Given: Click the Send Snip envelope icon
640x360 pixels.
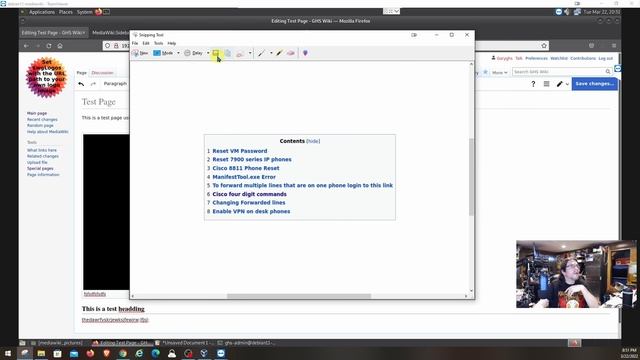Looking at the screenshot, I should click(240, 53).
